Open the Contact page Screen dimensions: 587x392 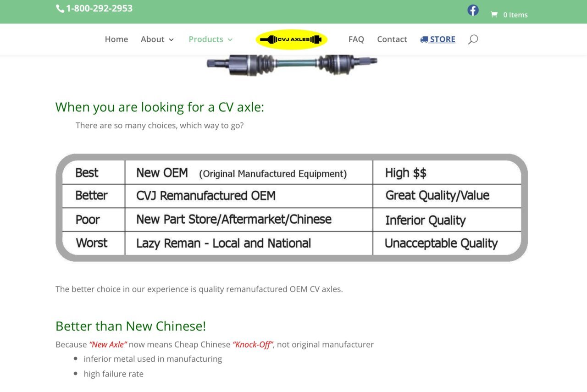[392, 39]
